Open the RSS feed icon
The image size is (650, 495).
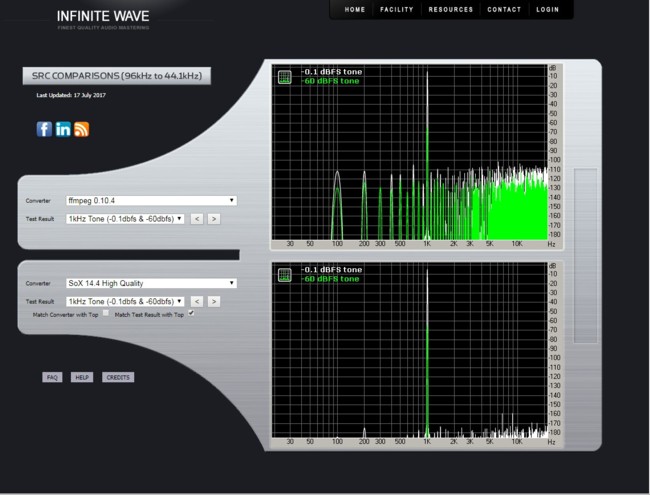click(x=82, y=129)
